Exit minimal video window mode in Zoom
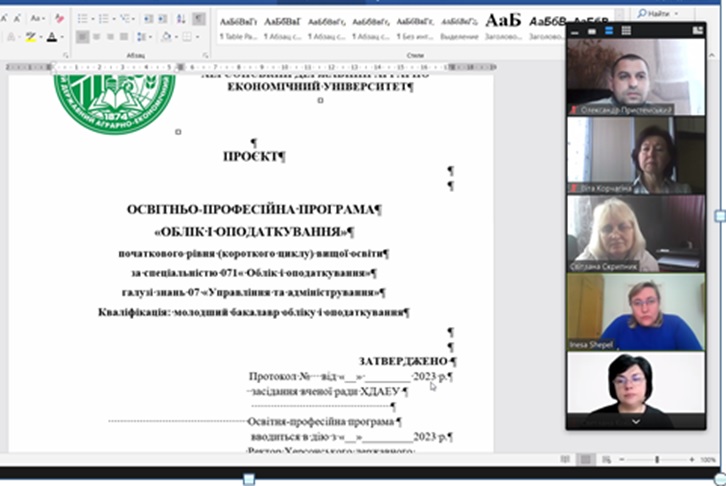The width and height of the screenshot is (726, 486). pyautogui.click(x=697, y=31)
